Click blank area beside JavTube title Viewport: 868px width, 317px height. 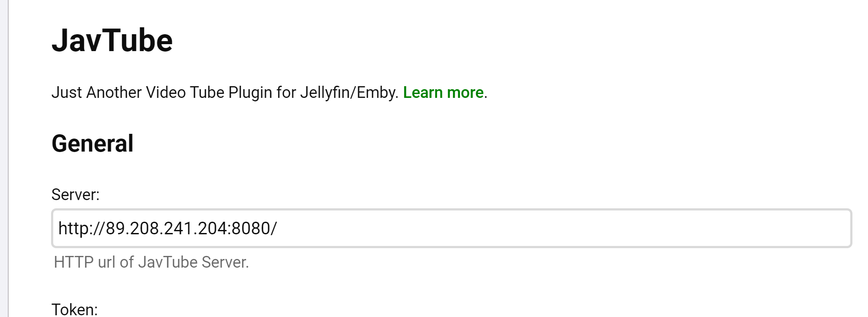coord(476,41)
